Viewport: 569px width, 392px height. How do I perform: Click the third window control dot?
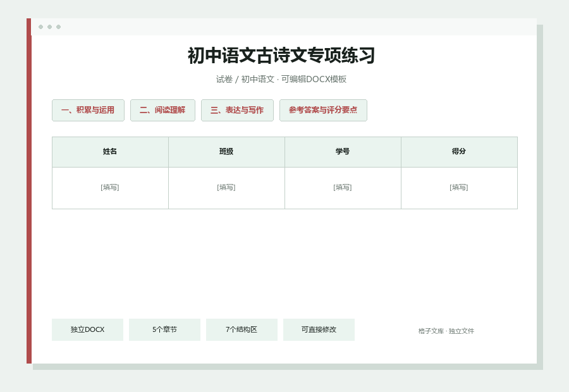coord(58,27)
